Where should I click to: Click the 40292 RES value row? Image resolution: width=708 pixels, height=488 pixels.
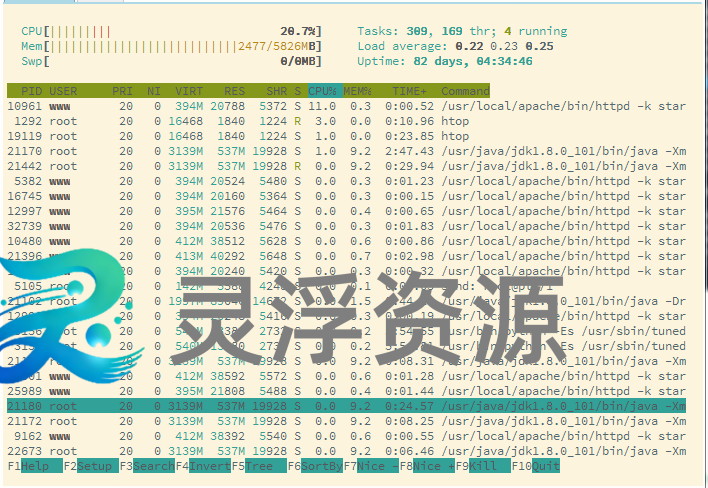pyautogui.click(x=346, y=256)
